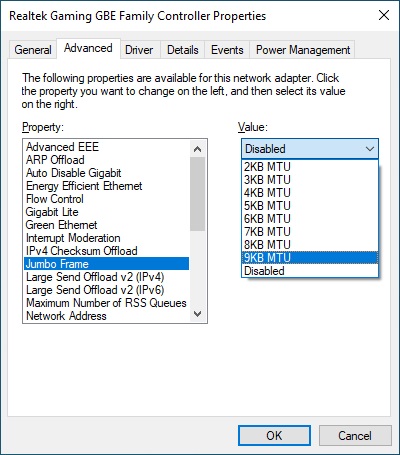The image size is (400, 455).
Task: Choose 2KB MTU from the list
Action: tap(310, 167)
